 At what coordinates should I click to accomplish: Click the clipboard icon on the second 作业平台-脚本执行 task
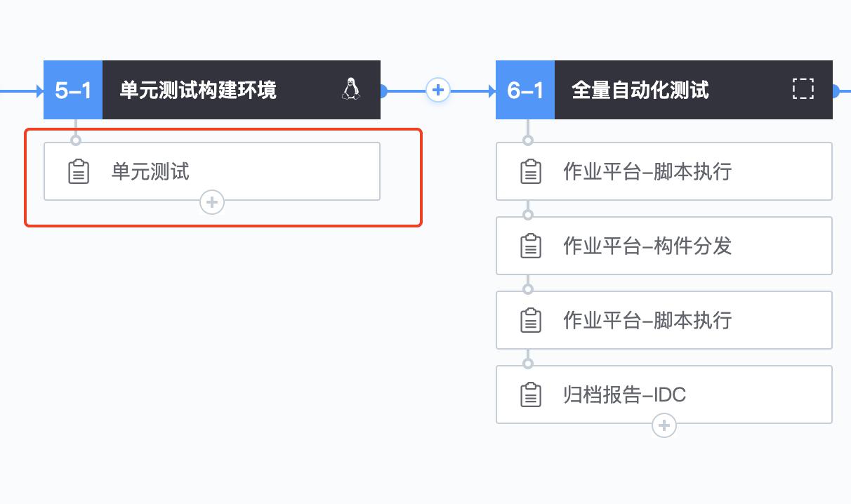[x=532, y=319]
